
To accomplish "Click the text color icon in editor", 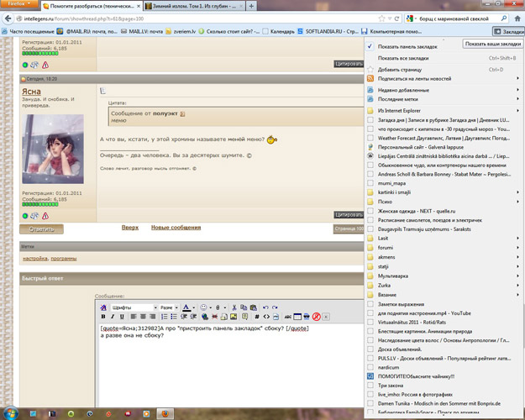I will (186, 307).
